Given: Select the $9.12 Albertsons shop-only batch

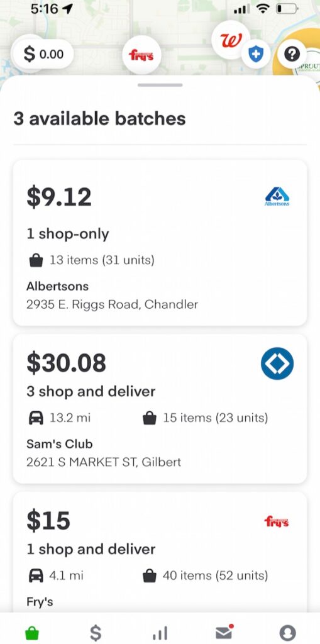Looking at the screenshot, I should [160, 243].
